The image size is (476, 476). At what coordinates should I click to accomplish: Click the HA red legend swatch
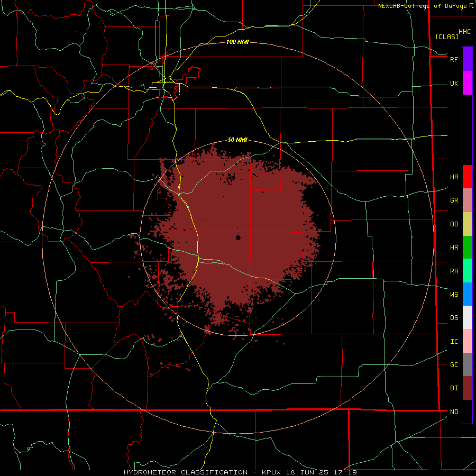point(467,177)
